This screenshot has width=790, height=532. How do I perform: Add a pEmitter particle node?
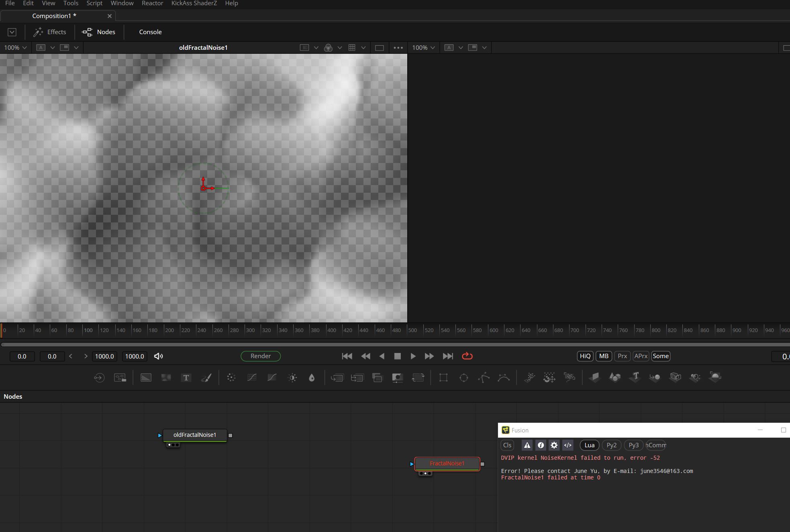click(x=529, y=377)
